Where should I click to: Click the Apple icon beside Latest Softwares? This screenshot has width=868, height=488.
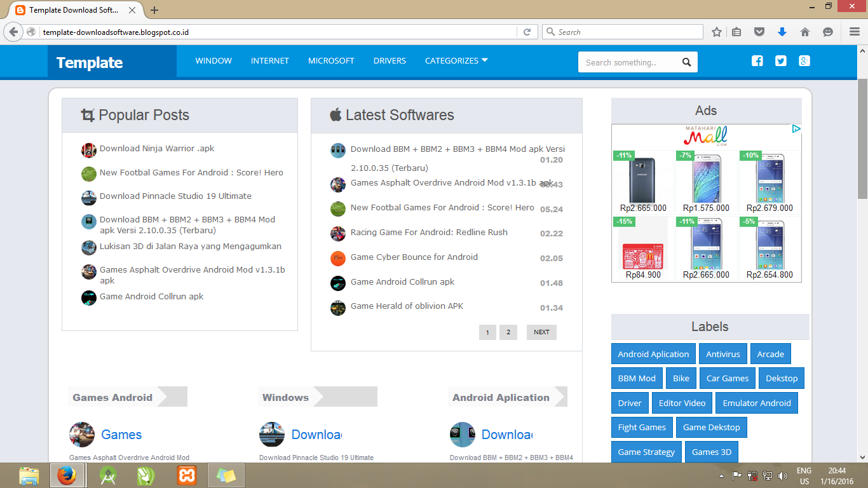coord(336,115)
